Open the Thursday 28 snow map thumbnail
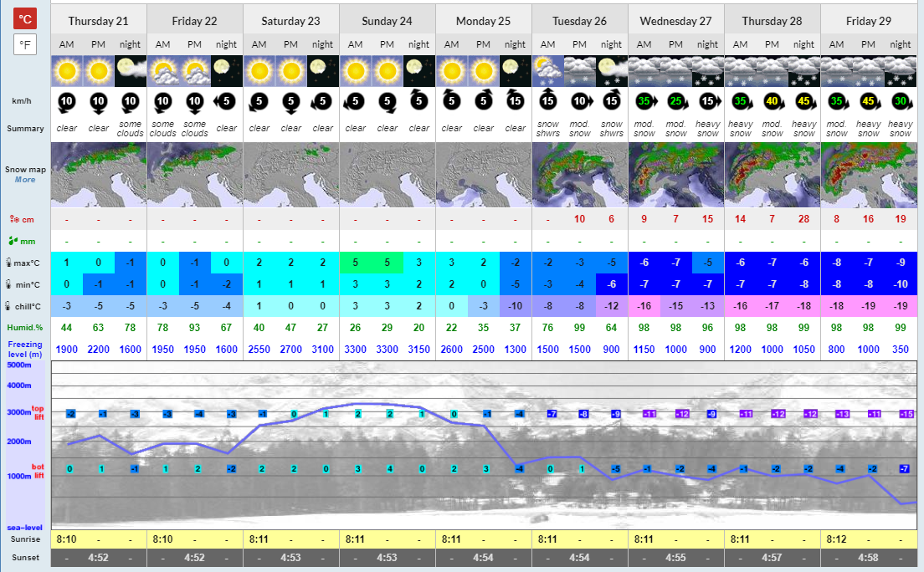 click(772, 175)
